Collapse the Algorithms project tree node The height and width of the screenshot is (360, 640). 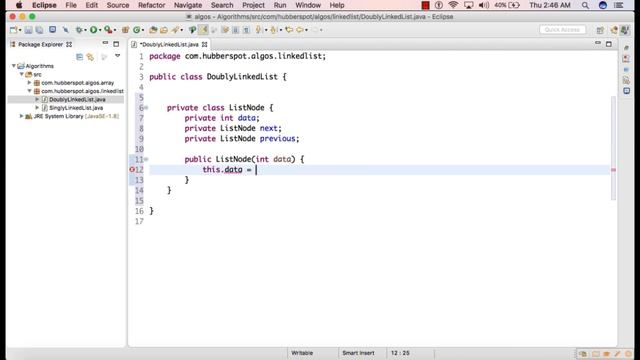point(14,66)
